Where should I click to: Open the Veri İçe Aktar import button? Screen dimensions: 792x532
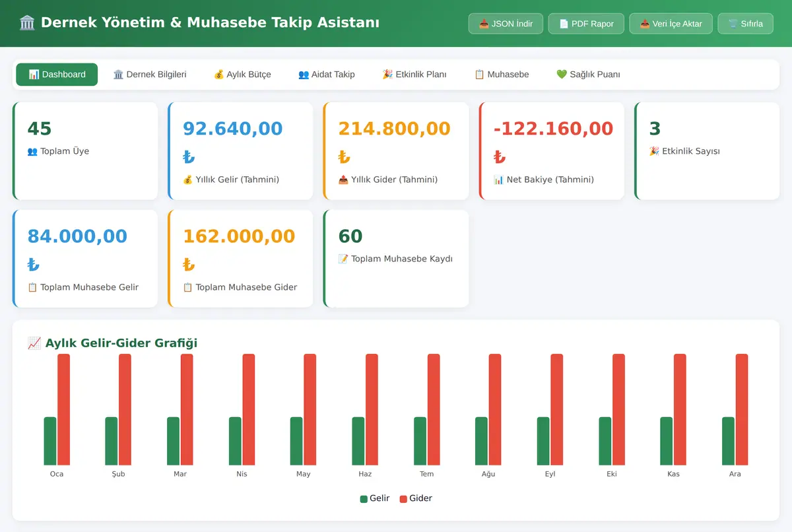pyautogui.click(x=671, y=24)
